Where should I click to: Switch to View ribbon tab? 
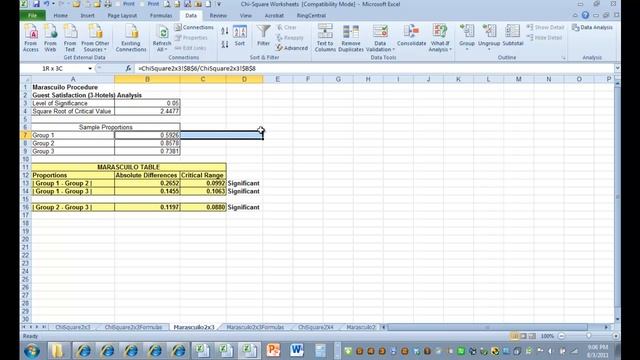point(246,16)
